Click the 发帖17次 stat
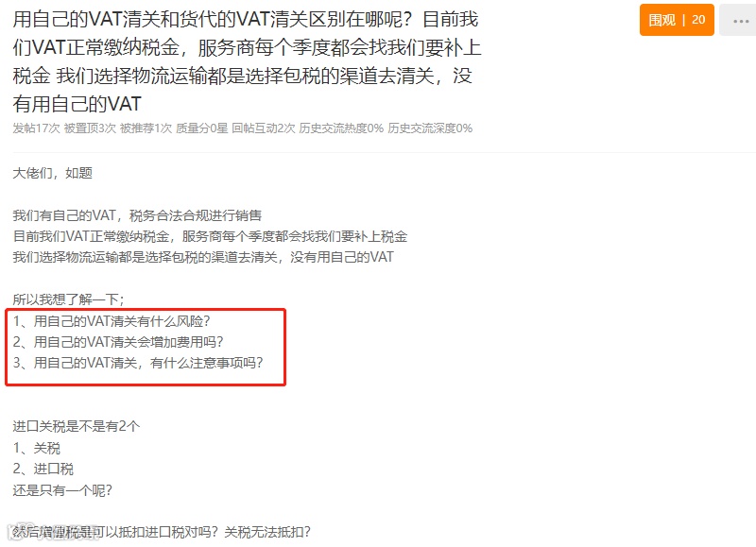The height and width of the screenshot is (547, 756). click(x=36, y=128)
